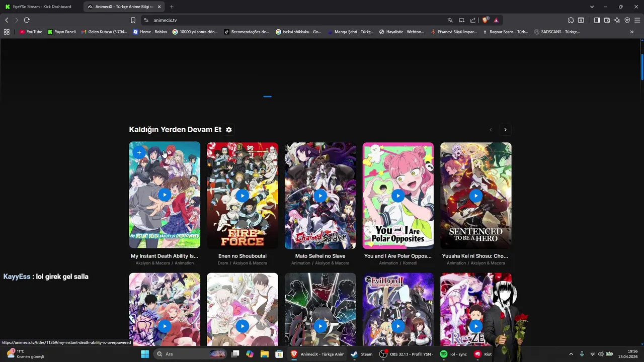
Task: Open Mato Seihei no Slave title
Action: click(320, 256)
